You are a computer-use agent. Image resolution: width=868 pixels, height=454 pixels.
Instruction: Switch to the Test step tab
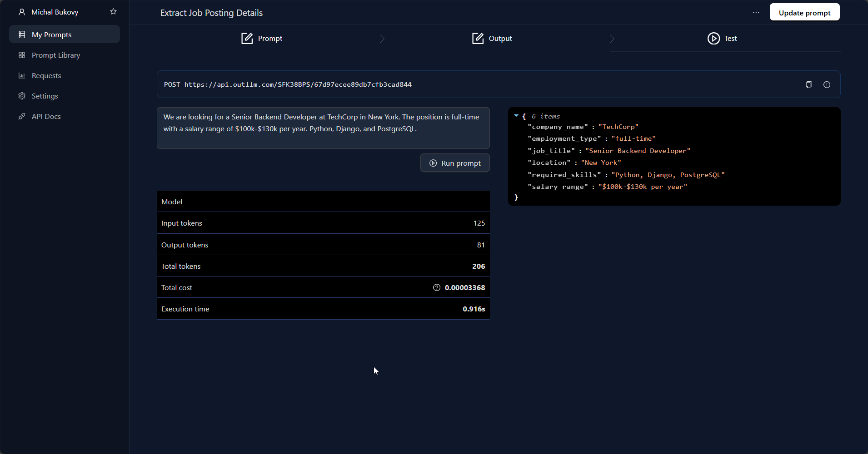click(x=723, y=39)
